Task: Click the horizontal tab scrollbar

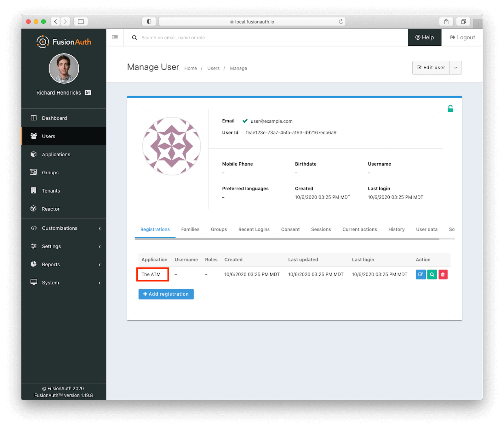Action: click(x=293, y=239)
